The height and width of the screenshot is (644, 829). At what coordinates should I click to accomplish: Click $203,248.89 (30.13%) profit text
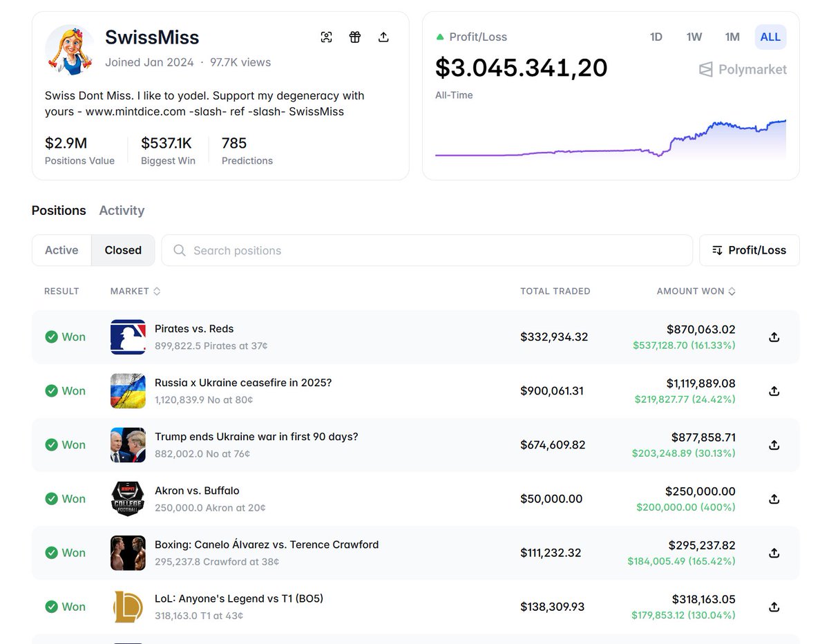click(684, 453)
